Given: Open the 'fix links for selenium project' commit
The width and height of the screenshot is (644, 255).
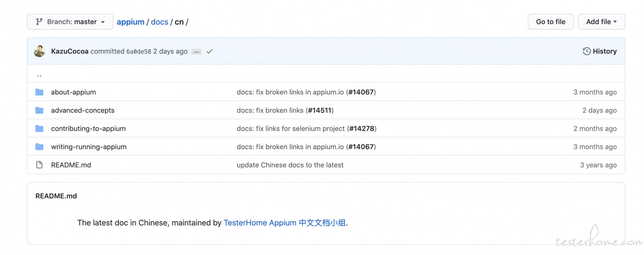Looking at the screenshot, I should 291,129.
